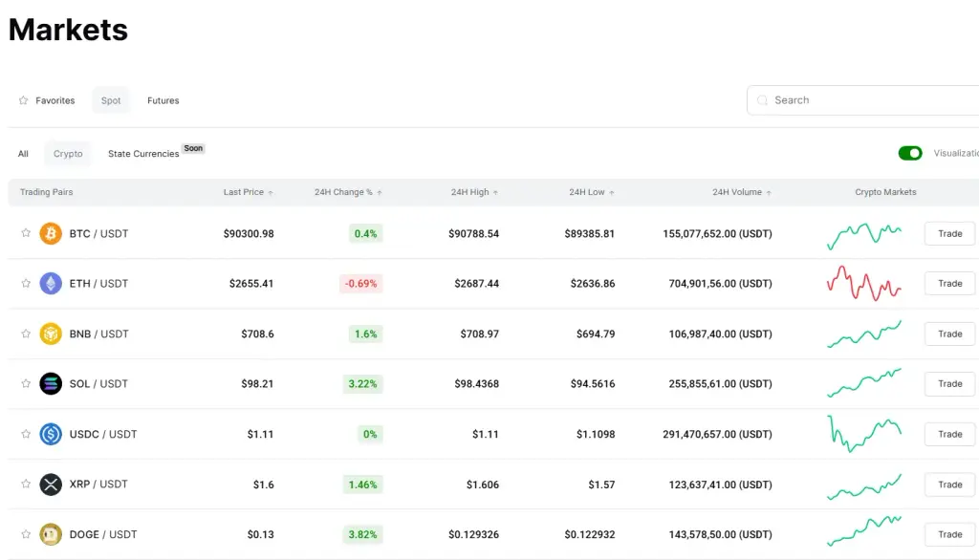Click the SOL / USDT pair name
Screen dimensions: 979x560
point(98,384)
